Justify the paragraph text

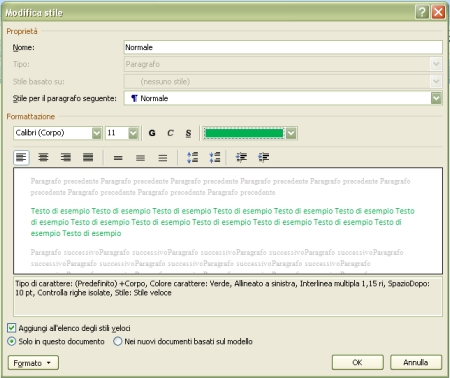[x=88, y=157]
